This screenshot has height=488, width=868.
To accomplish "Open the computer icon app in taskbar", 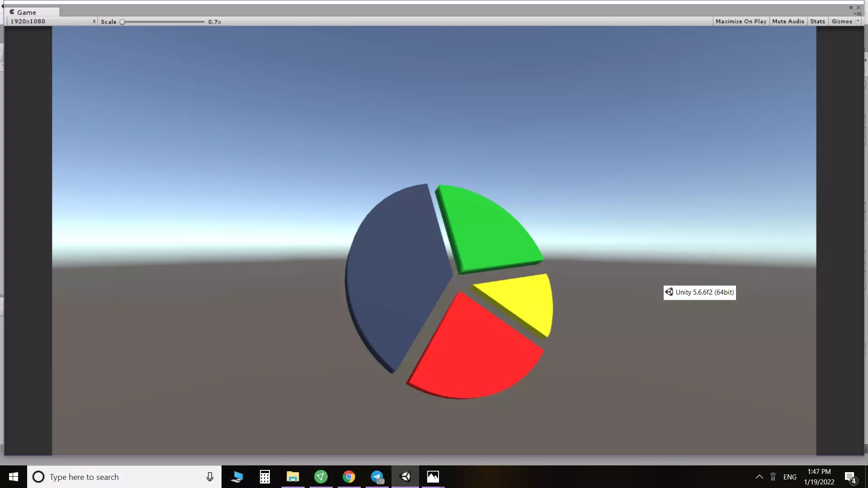I will [237, 477].
